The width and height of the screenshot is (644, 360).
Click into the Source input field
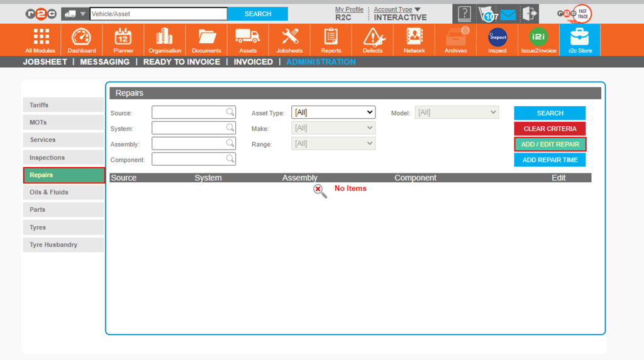(x=194, y=112)
